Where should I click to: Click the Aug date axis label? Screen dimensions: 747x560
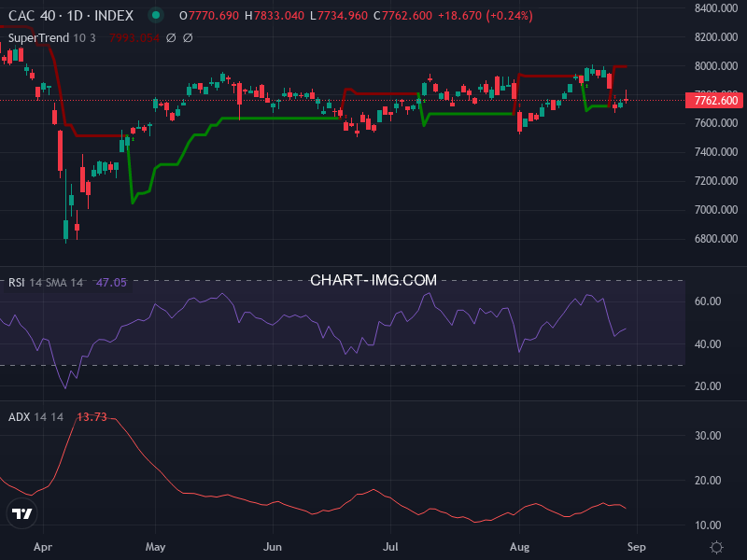pos(519,547)
